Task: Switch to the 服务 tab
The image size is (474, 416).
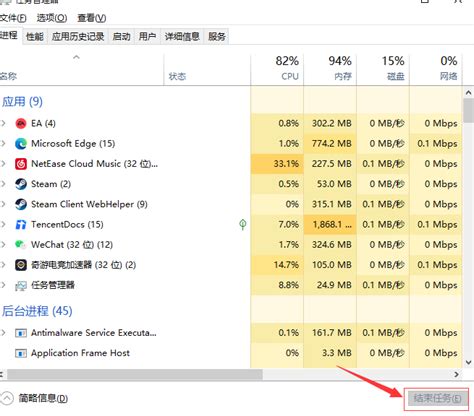Action: coord(217,36)
